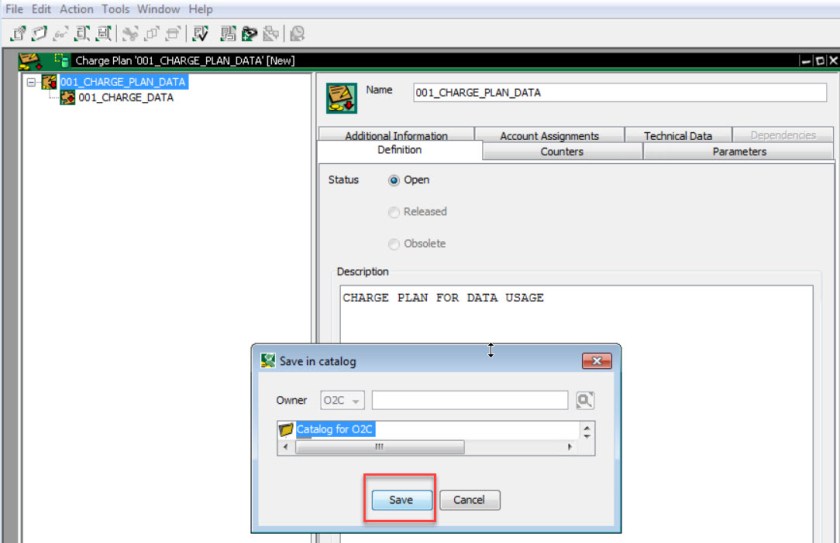Click the greyed clock history toolbar icon

click(297, 34)
